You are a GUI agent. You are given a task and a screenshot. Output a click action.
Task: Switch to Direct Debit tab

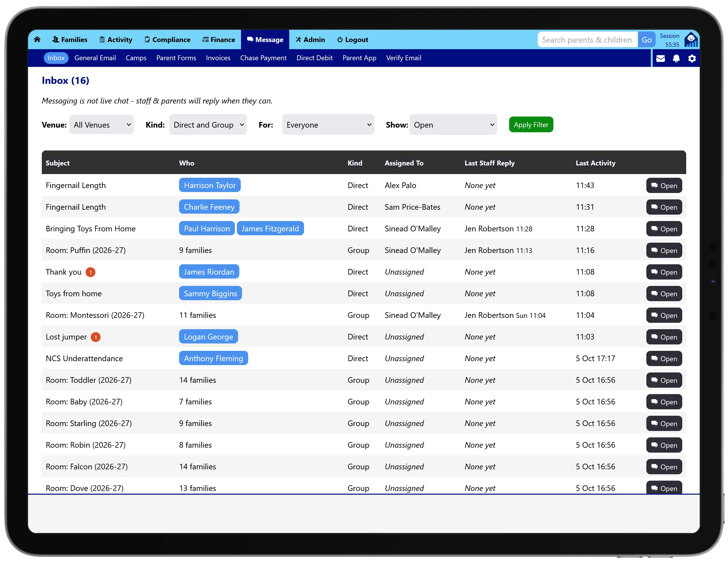[x=314, y=58]
